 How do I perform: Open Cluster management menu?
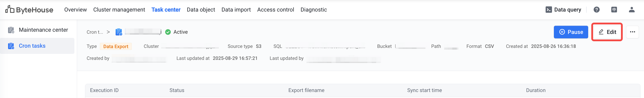(x=119, y=10)
